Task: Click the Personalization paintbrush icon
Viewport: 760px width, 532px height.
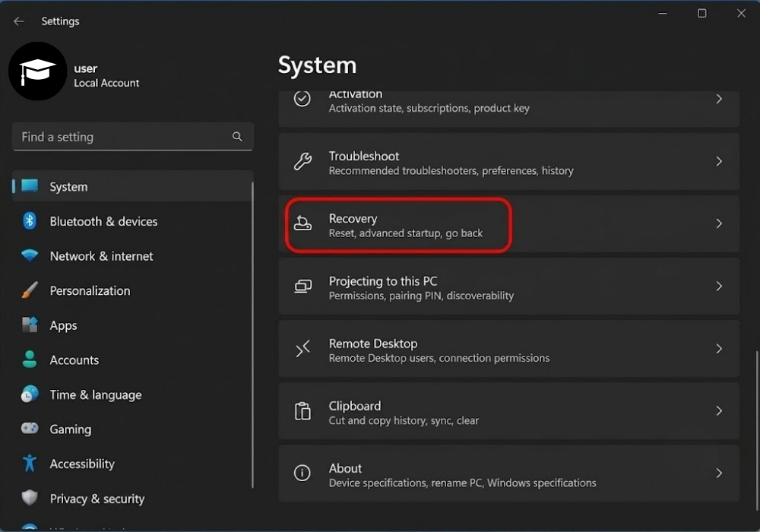Action: [30, 290]
